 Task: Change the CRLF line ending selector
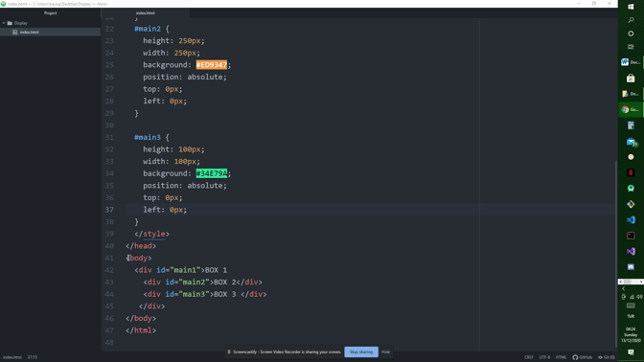coord(529,357)
